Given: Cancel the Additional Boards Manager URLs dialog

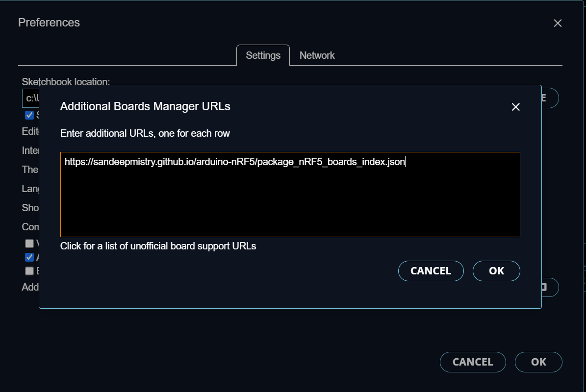Looking at the screenshot, I should click(x=431, y=270).
